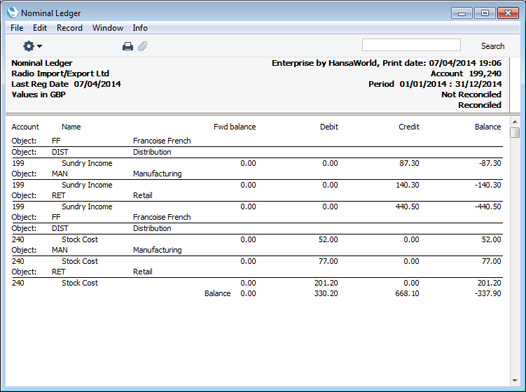Click the Not Reconciled label
The image size is (526, 392).
tap(471, 95)
